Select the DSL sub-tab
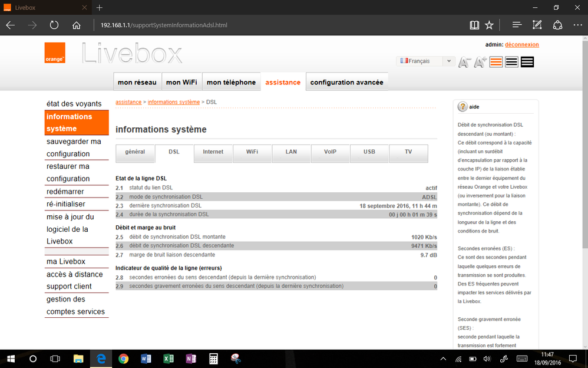Screen dimensions: 588x368 (174, 153)
